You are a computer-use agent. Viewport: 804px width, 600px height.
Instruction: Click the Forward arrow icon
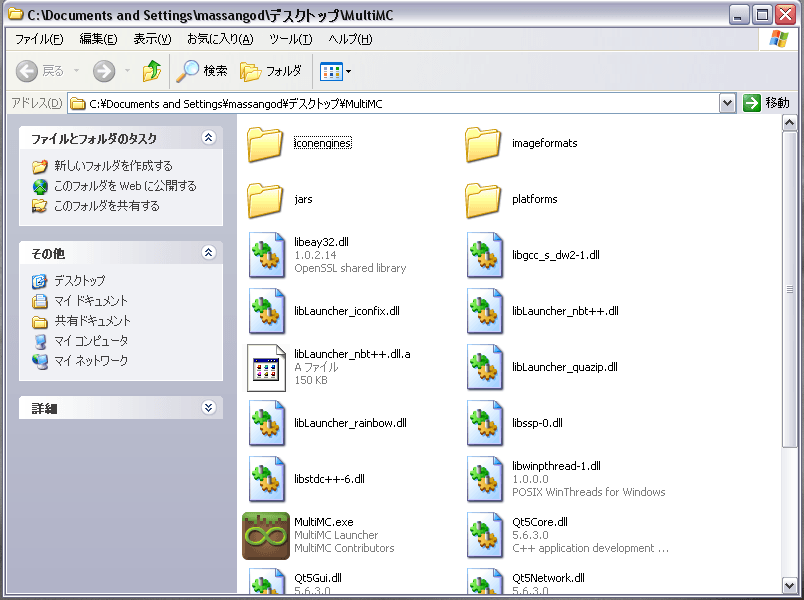[x=104, y=71]
